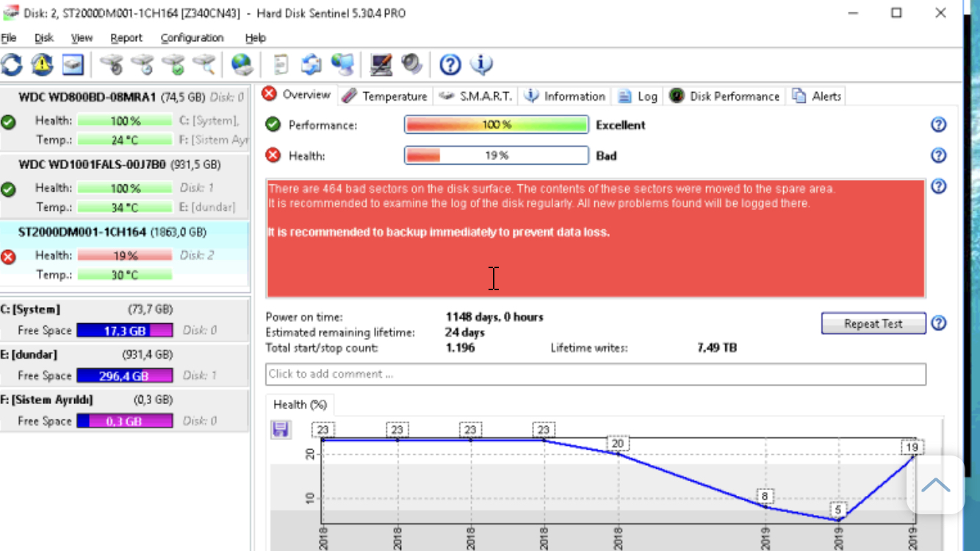Click the yellow warning alert toolbar icon
The width and height of the screenshot is (980, 551).
[42, 65]
